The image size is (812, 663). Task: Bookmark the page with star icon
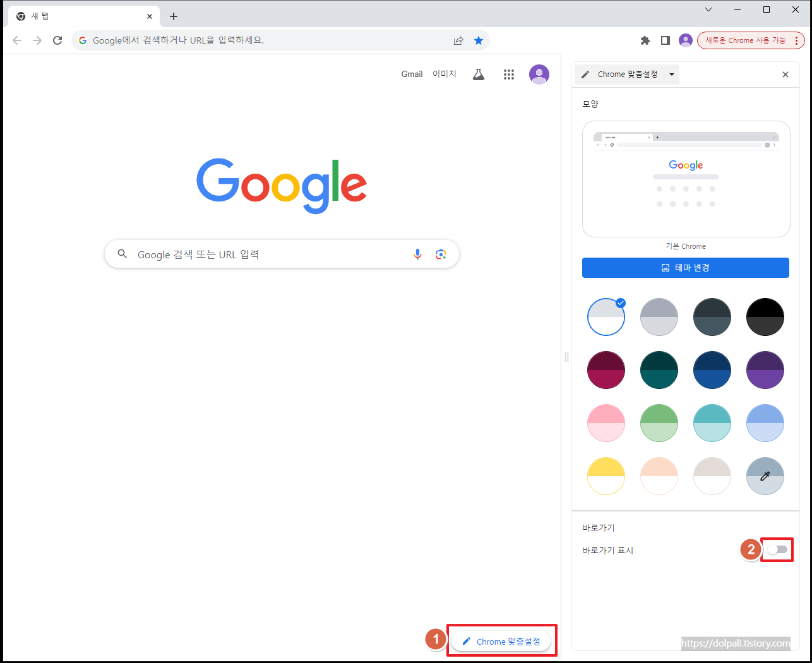point(479,40)
